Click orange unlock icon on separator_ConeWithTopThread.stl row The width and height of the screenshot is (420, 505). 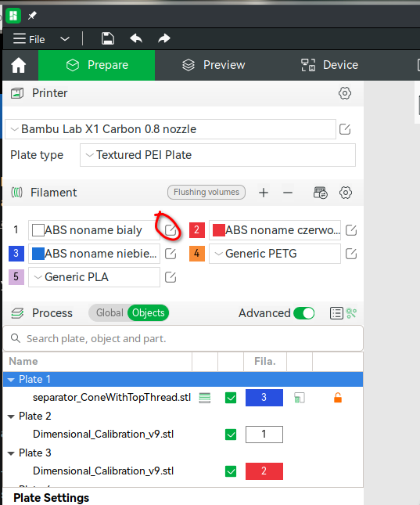pos(338,398)
